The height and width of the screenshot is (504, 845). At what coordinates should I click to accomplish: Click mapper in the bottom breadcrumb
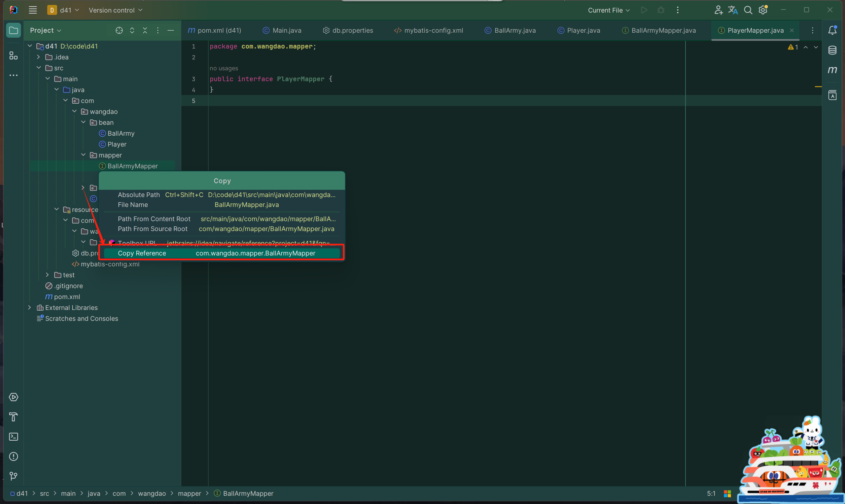tap(189, 493)
